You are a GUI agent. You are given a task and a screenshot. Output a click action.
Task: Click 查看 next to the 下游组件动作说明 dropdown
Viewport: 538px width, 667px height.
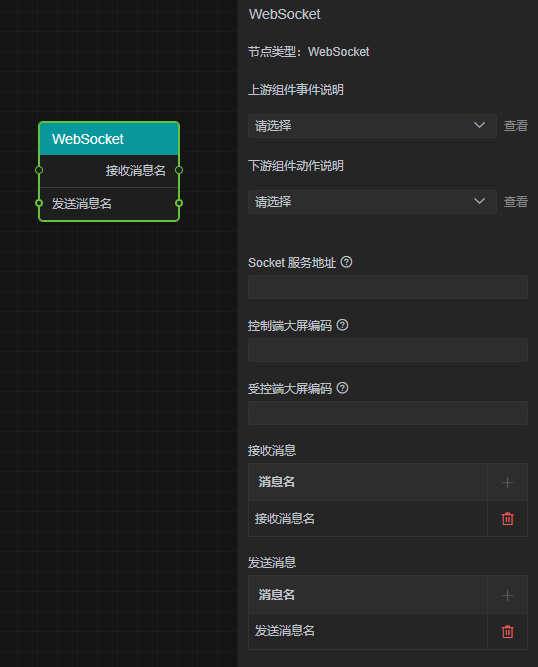point(515,202)
